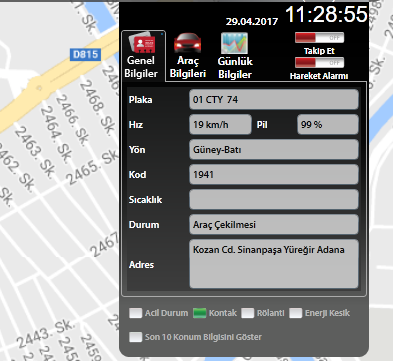Select the Hız field showing 19 km/h
Image resolution: width=393 pixels, height=361 pixels.
tap(220, 125)
